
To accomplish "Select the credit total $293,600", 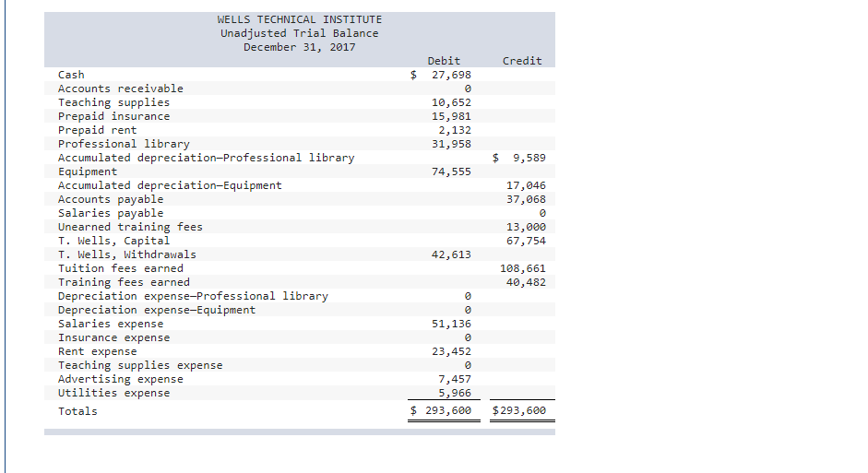I will (x=519, y=410).
